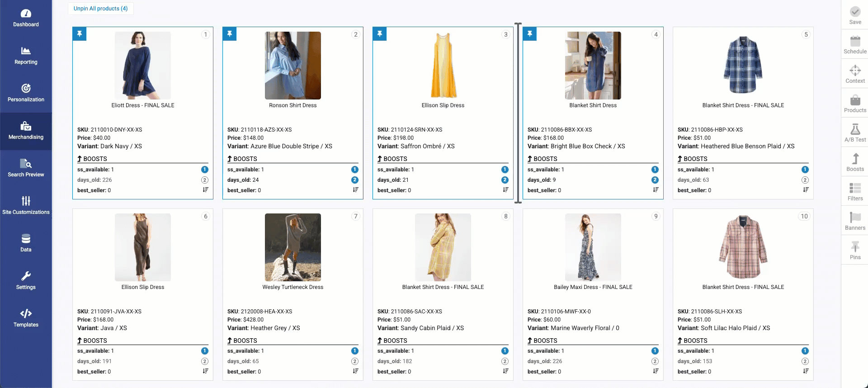This screenshot has width=868, height=388.
Task: Open the Templates menu item
Action: pos(26,318)
